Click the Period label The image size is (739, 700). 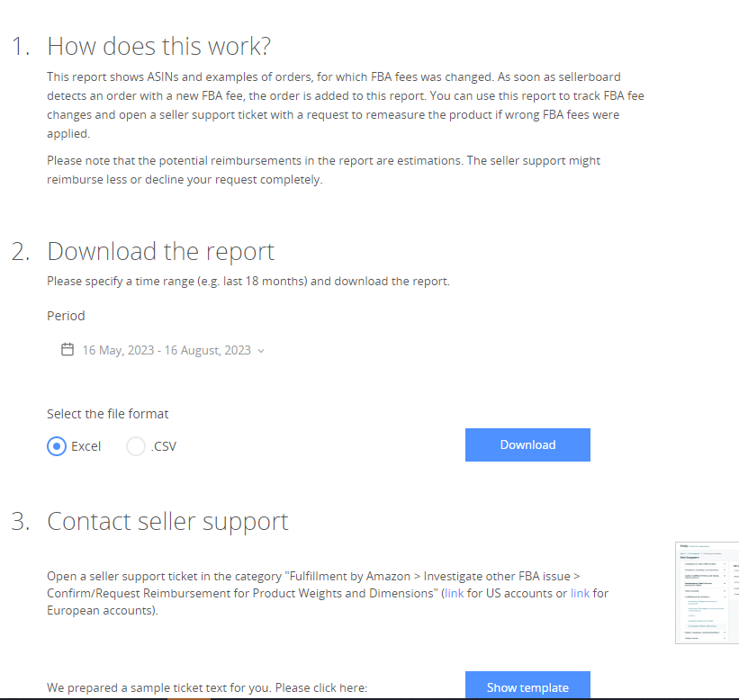click(66, 316)
